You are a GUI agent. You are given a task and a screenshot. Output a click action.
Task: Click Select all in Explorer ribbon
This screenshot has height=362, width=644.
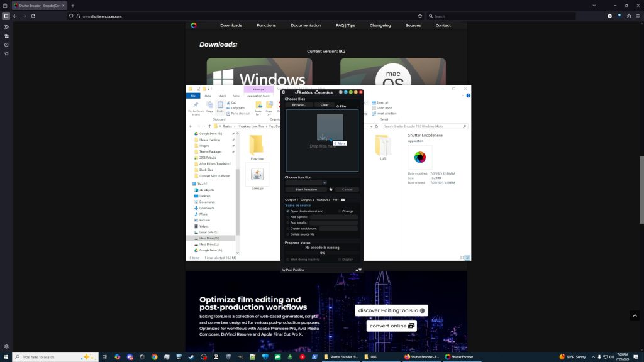[x=380, y=102]
